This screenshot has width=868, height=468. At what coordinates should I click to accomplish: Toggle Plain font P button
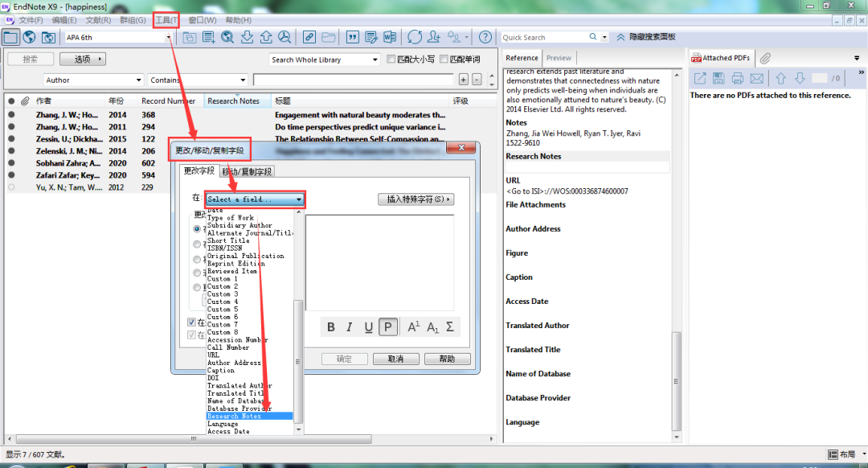[x=388, y=327]
